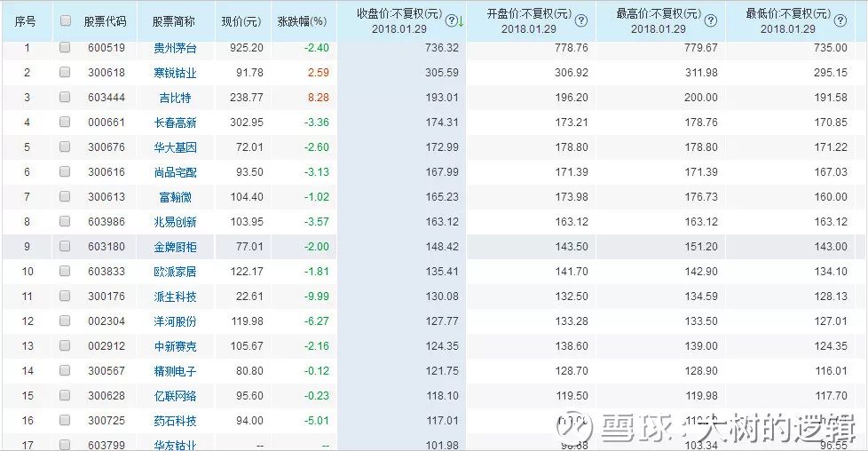
Task: Sort by 收盘价:不复权(元) column header
Action: click(x=399, y=14)
